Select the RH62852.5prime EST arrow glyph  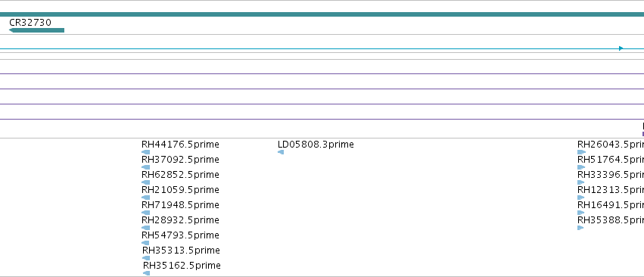pos(146,182)
